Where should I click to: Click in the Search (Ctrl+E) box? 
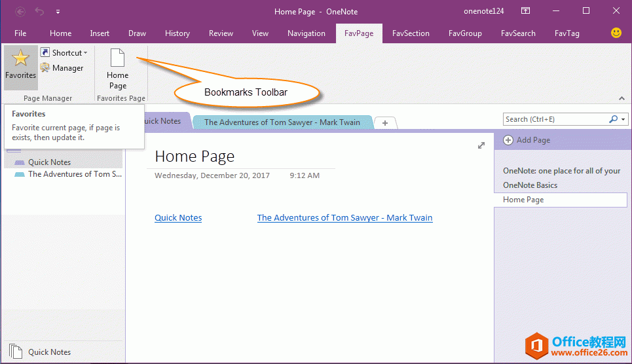pos(555,119)
